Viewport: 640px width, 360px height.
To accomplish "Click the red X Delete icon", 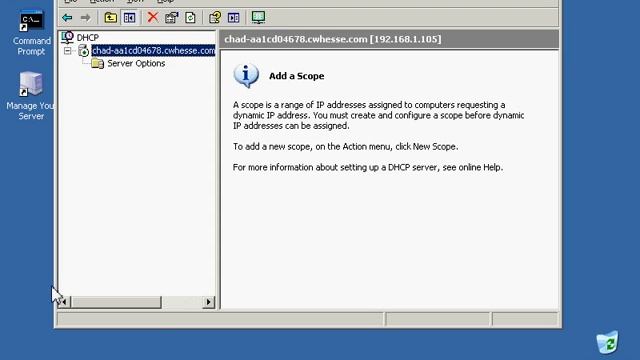I will click(153, 17).
